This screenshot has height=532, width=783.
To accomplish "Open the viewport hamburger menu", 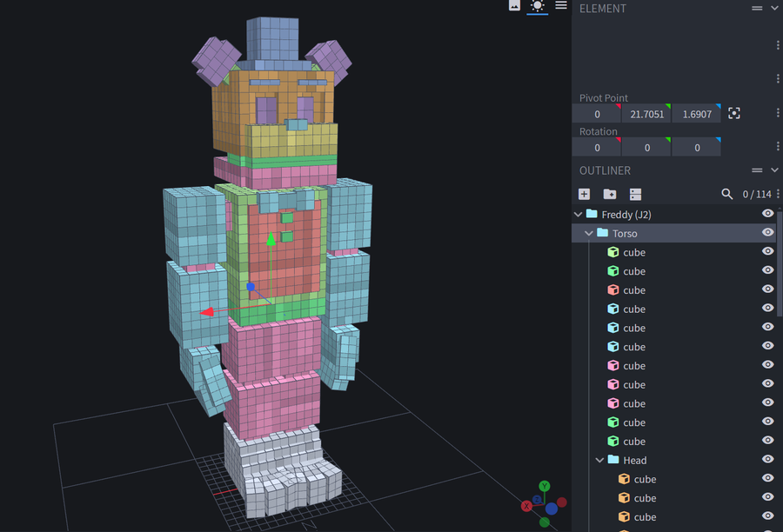I will coord(561,5).
